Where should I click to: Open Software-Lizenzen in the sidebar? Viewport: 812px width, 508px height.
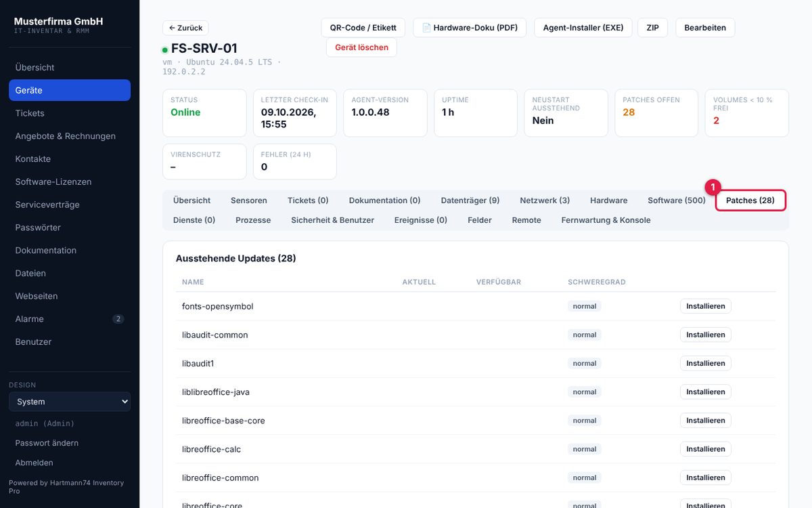(x=70, y=182)
